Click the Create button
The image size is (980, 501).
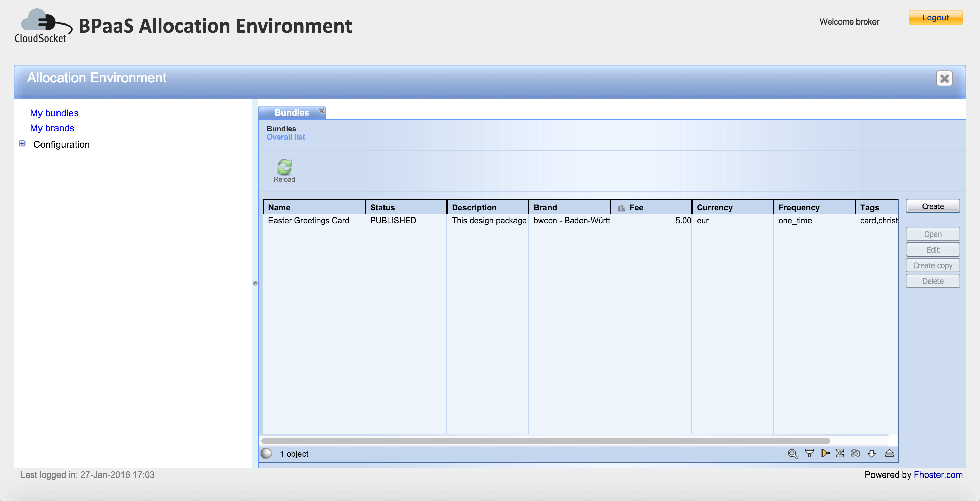click(x=932, y=206)
